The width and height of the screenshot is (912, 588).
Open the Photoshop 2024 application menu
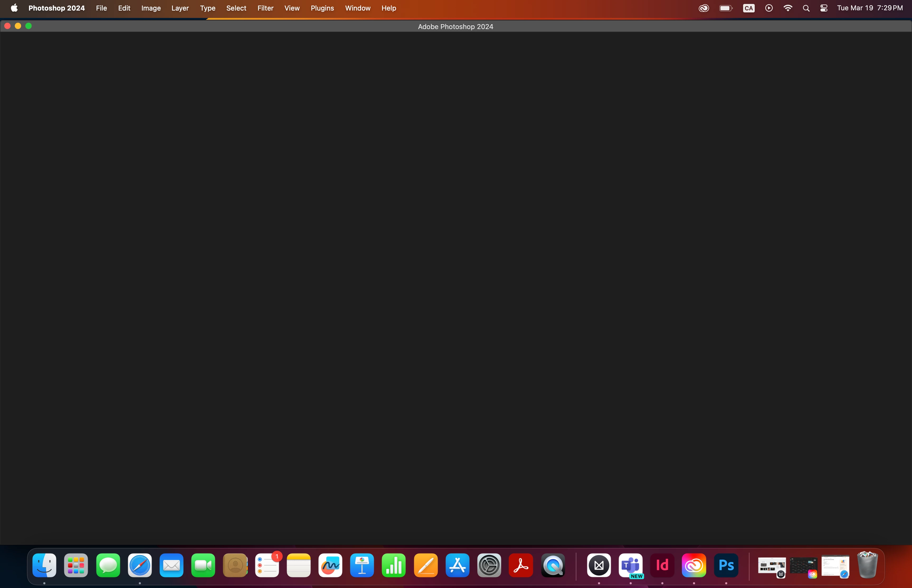coord(56,8)
